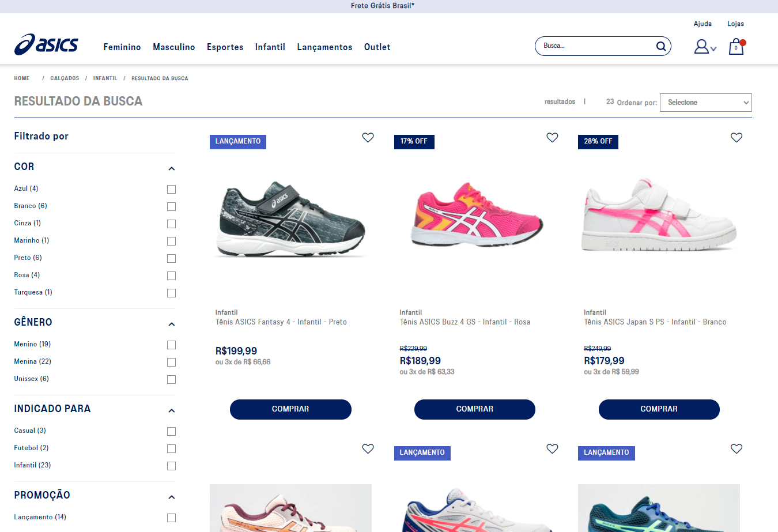Check the Casual filter
The height and width of the screenshot is (532, 778).
click(171, 431)
